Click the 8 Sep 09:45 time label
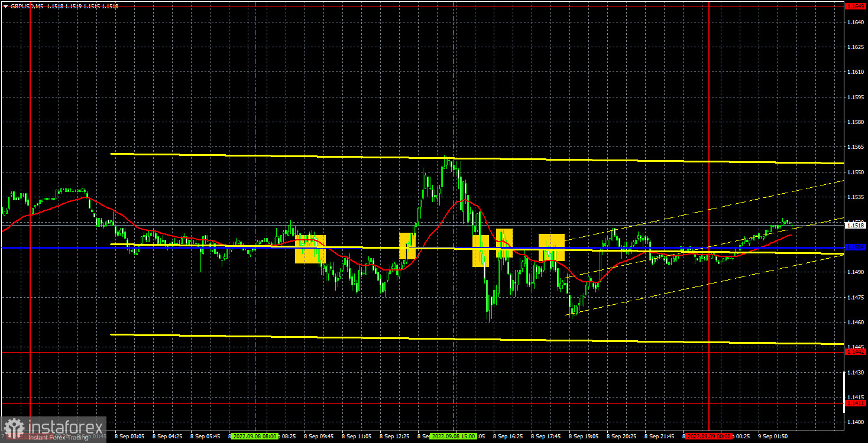 click(319, 436)
